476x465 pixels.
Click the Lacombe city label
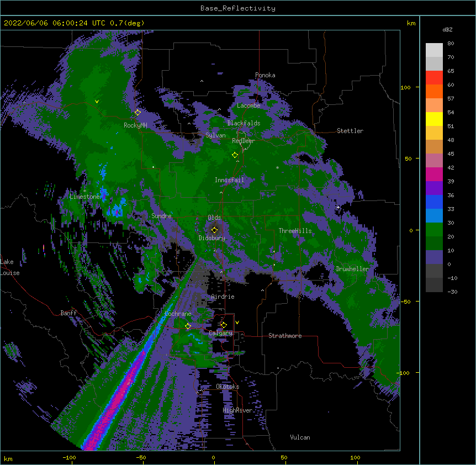click(x=248, y=105)
